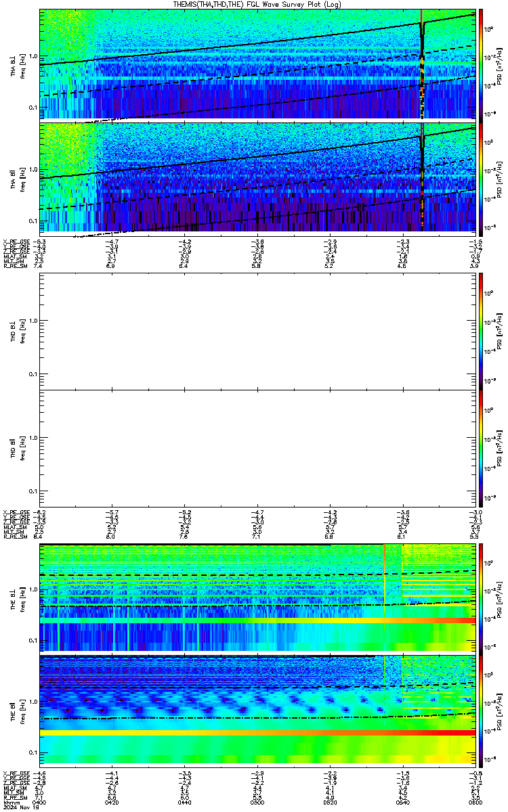Click inside the empty THD B-parallel panel
The width and height of the screenshot is (508, 812).
[x=257, y=448]
